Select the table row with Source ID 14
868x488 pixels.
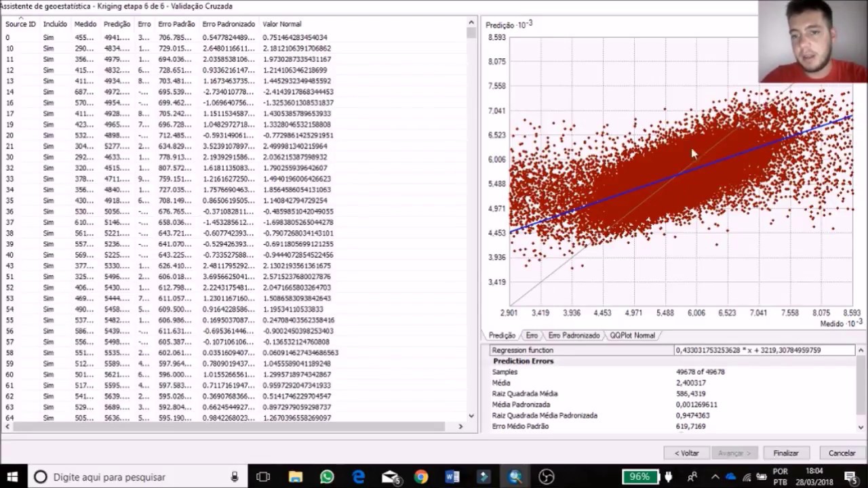click(x=234, y=91)
